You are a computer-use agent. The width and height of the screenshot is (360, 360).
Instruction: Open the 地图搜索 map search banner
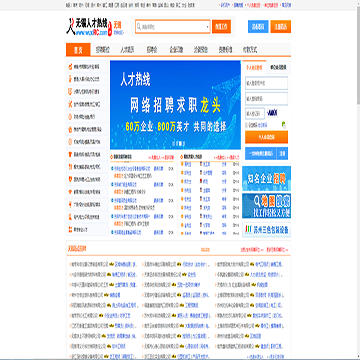coord(266,206)
